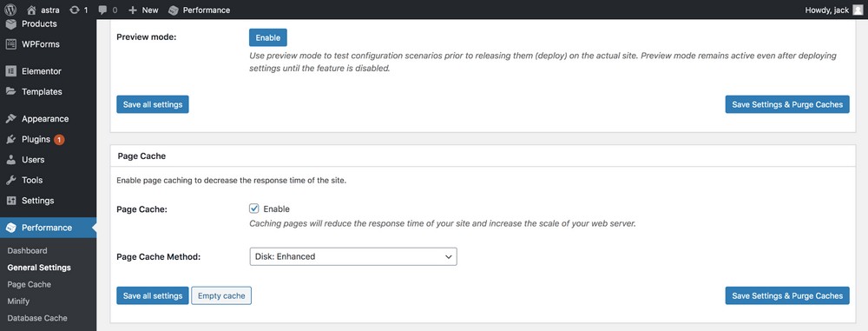Open the updates circular-arrows icon
Screen dimensions: 868x331
point(74,10)
